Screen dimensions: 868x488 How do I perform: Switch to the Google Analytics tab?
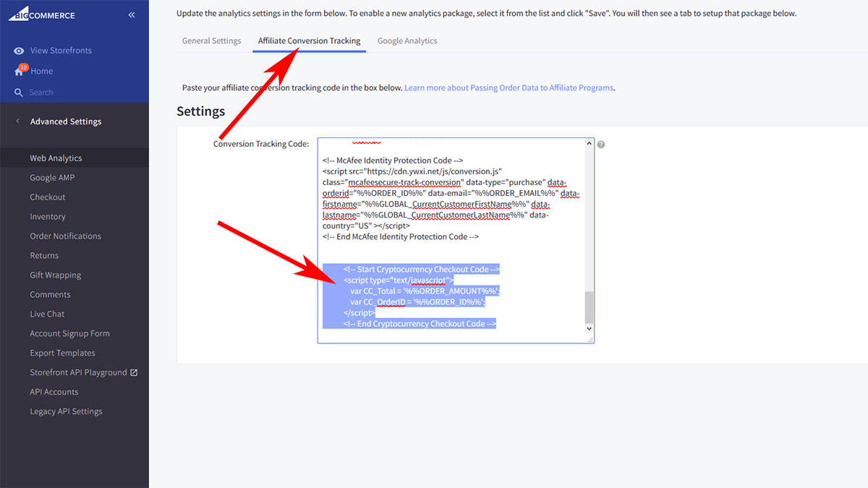(407, 41)
